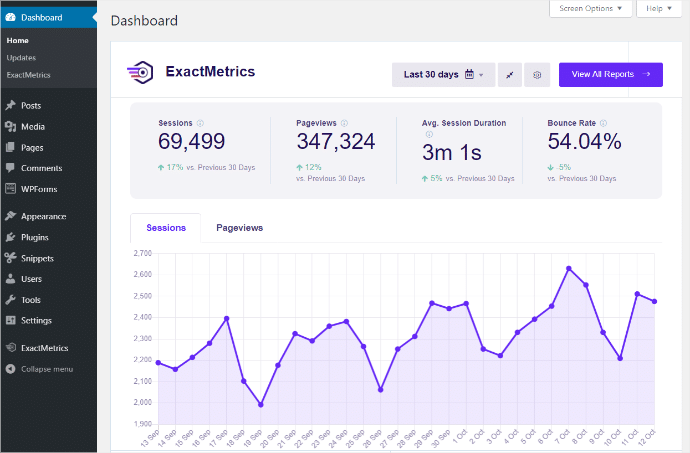Screen dimensions: 690x453
Task: Click the 347,324 pageviews value
Action: 336,142
